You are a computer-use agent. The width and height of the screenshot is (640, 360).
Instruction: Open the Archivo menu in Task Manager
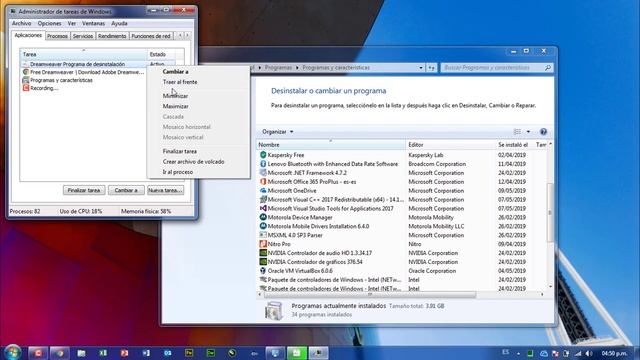pos(21,24)
